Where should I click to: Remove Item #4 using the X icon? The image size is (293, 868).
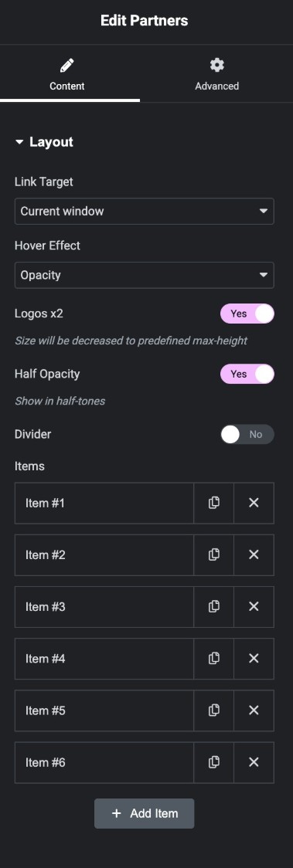click(254, 658)
